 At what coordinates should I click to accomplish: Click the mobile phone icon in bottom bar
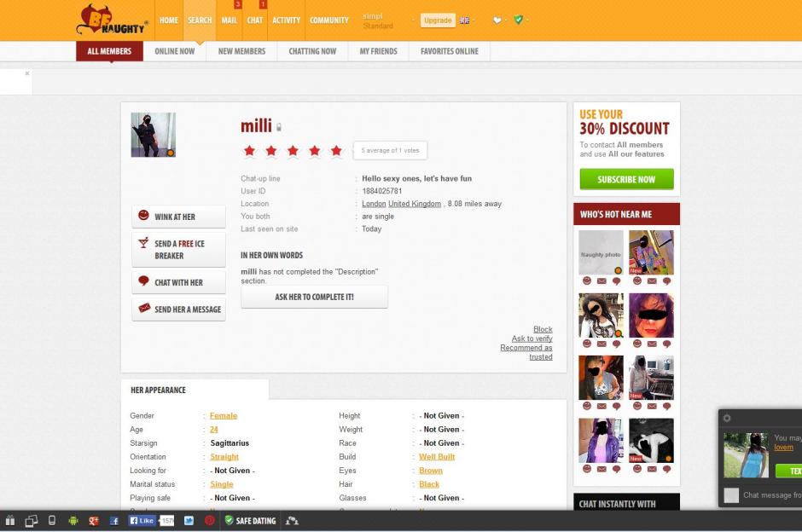tap(52, 521)
